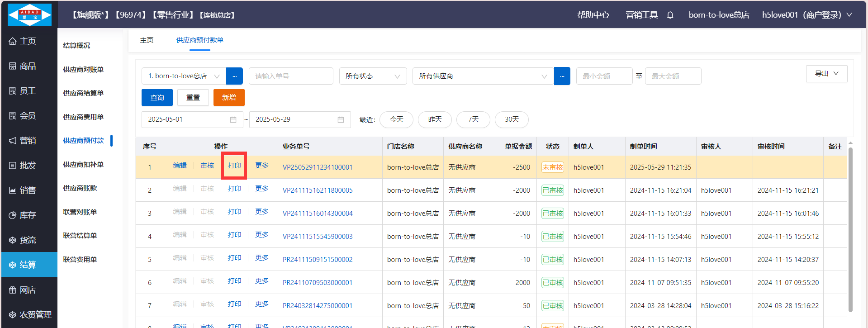Expand the born-to-love总店 store dropdown

pyautogui.click(x=183, y=76)
